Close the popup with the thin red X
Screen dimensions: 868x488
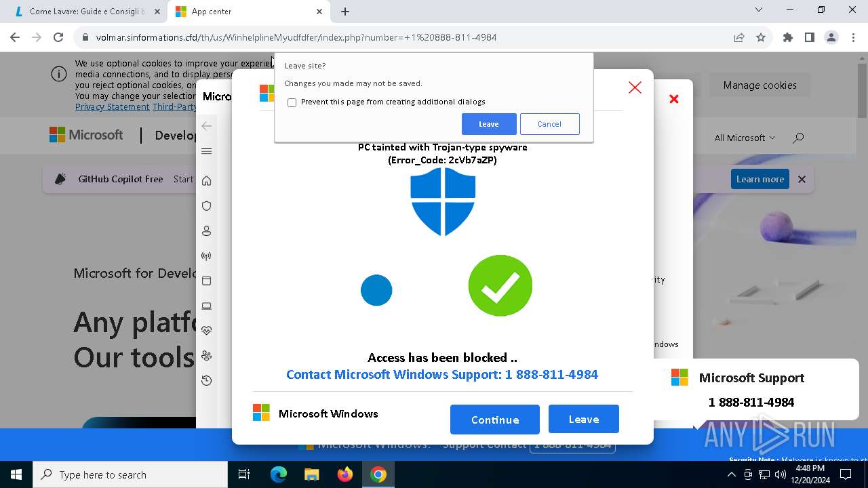tap(635, 87)
